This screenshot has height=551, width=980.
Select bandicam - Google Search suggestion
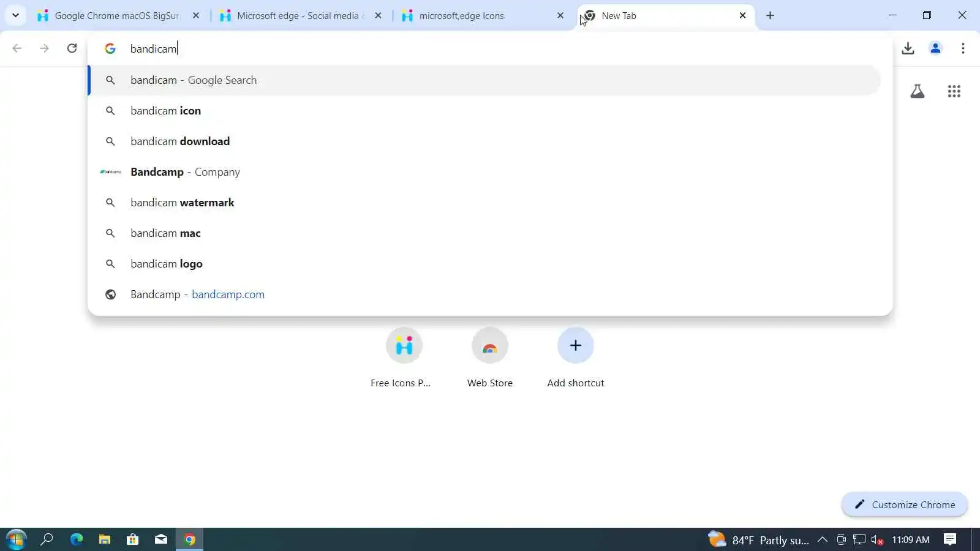pos(484,80)
